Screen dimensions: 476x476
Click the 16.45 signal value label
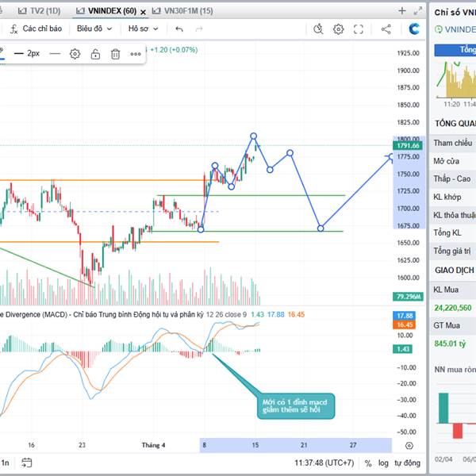404,324
